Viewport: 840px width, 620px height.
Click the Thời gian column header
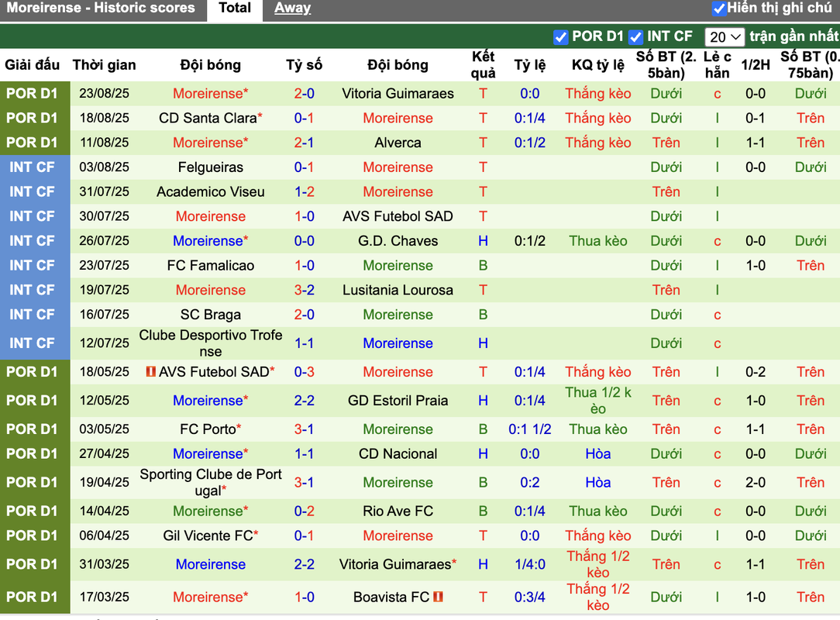[x=104, y=65]
